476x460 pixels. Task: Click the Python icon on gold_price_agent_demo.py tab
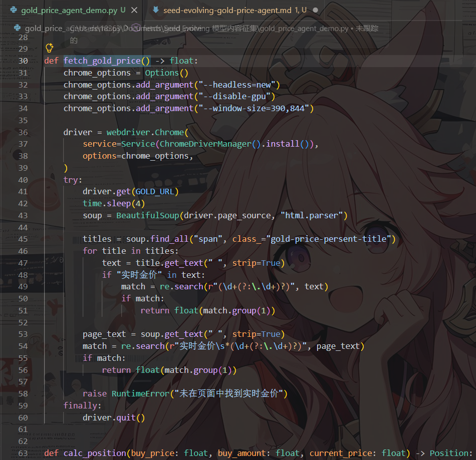[14, 10]
